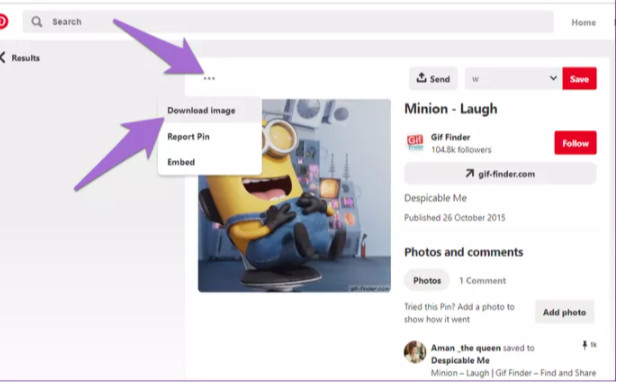
Task: Click the Send button
Action: [x=433, y=79]
